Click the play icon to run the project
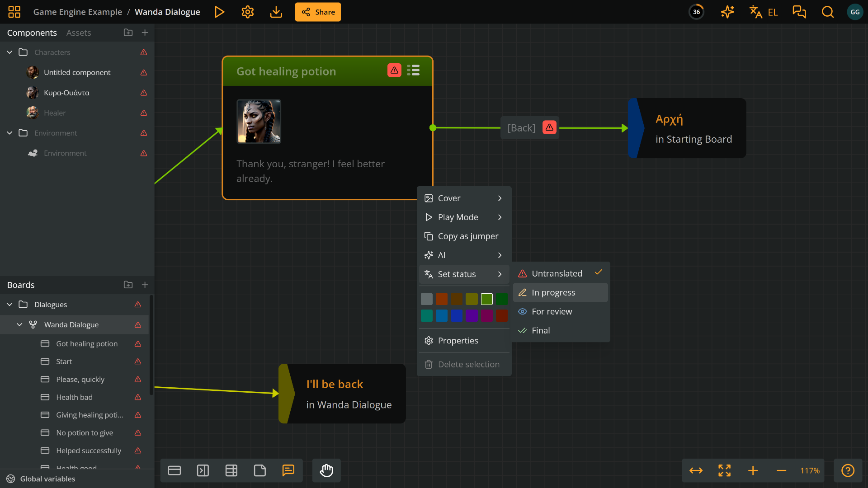Screen dimensions: 868x488 [219, 12]
